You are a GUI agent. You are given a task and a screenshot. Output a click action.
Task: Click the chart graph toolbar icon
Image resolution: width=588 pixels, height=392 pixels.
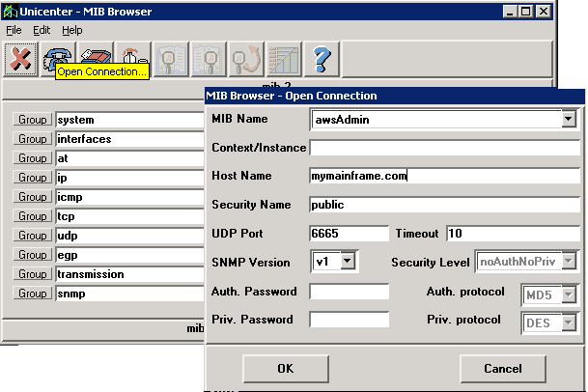(x=282, y=59)
